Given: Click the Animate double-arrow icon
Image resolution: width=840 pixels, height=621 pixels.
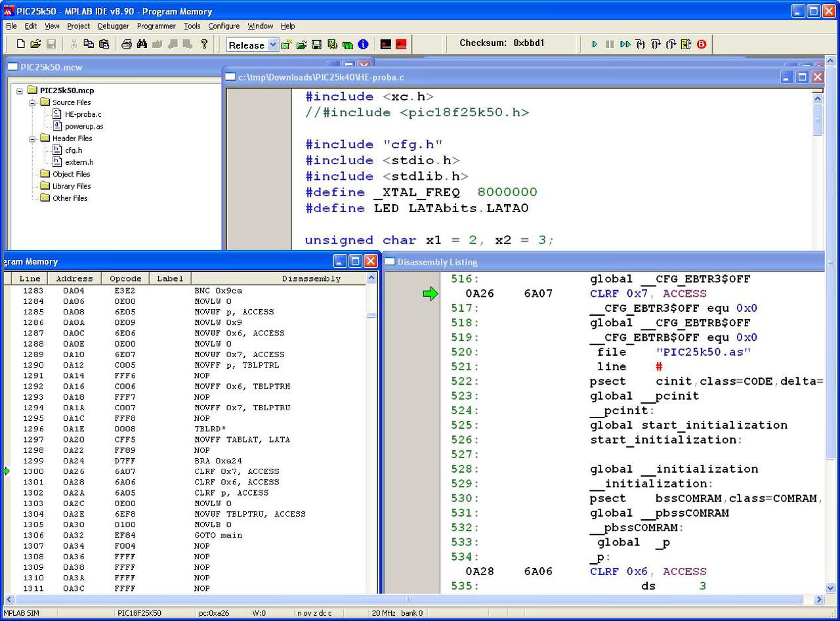Looking at the screenshot, I should pos(625,45).
